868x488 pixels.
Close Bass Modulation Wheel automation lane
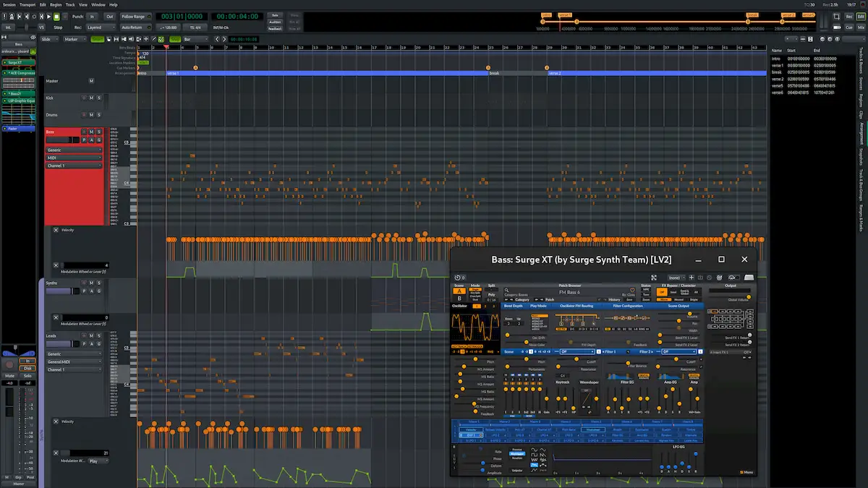[x=56, y=265]
